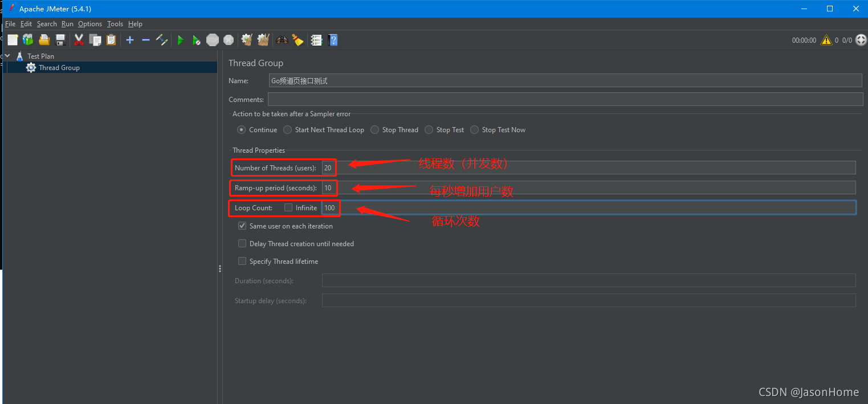Select Thread Group in the tree
This screenshot has width=868, height=404.
(59, 67)
